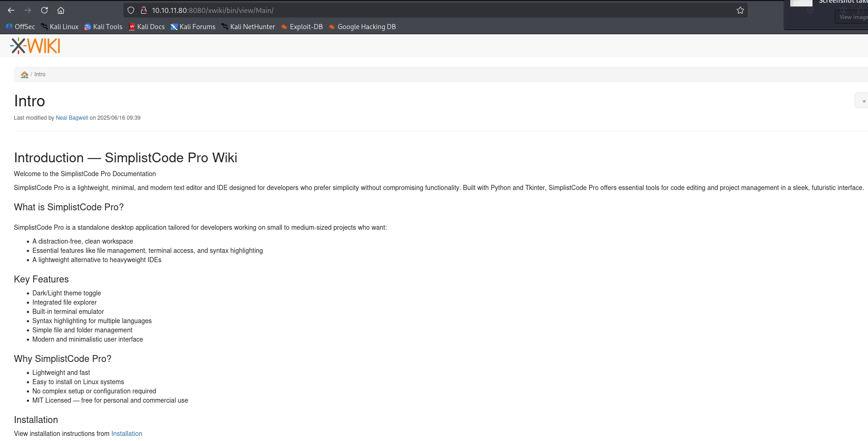The width and height of the screenshot is (868, 441).
Task: Focus the address bar showing 10.10.11.80:8080
Action: click(435, 10)
